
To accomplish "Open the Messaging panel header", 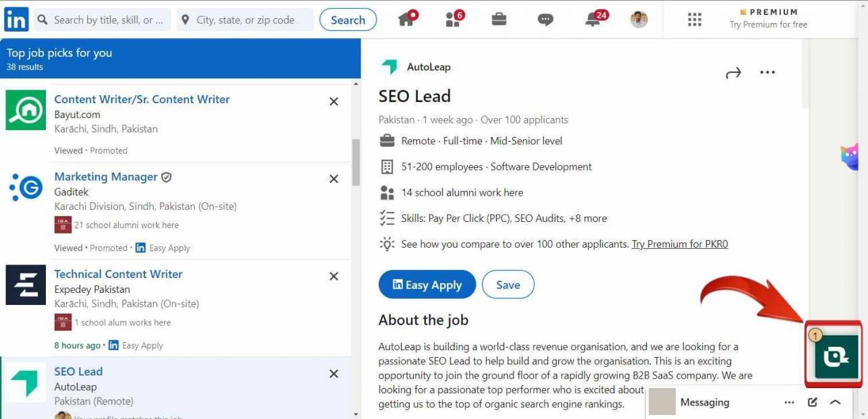I will [705, 402].
